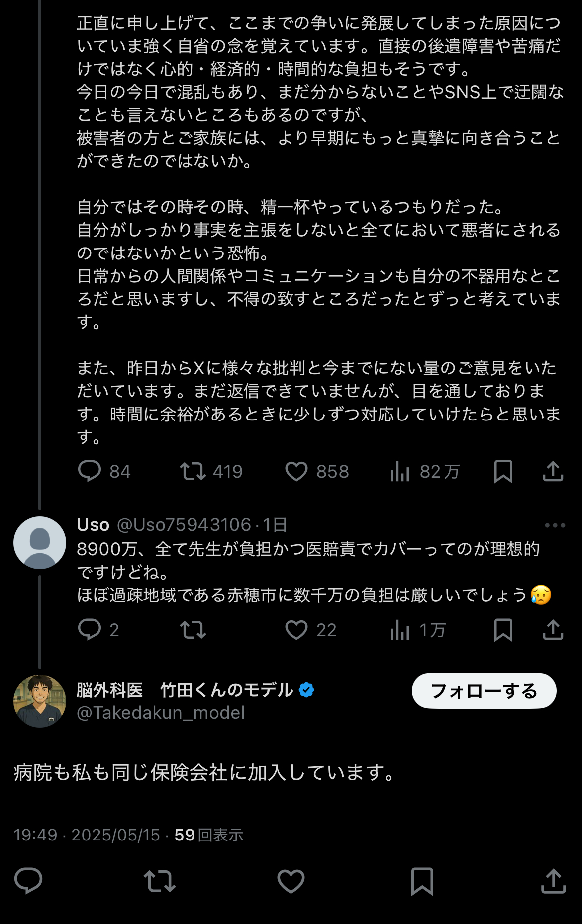This screenshot has height=924, width=582.
Task: Bookmark the post with 858 likes
Action: (x=503, y=471)
